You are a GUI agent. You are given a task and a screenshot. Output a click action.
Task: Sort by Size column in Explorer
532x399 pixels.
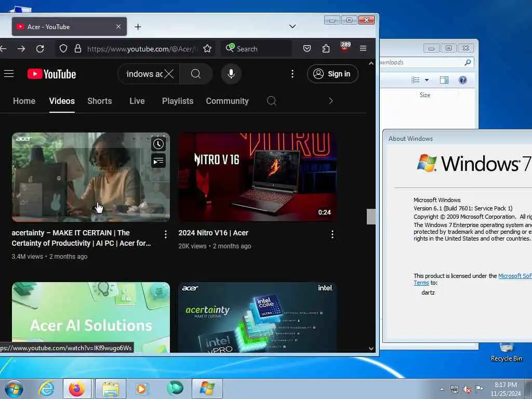click(425, 95)
